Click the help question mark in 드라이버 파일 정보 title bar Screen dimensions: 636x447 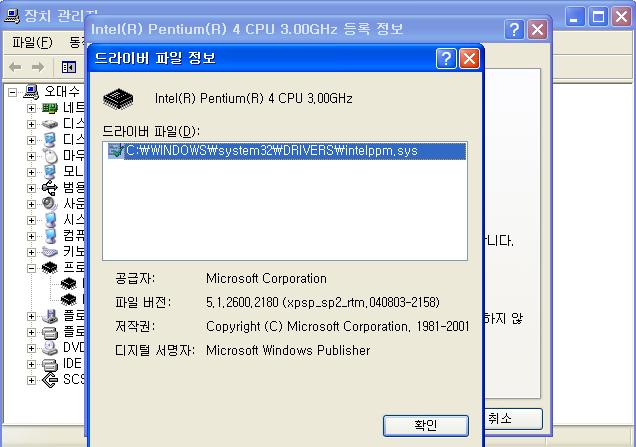tap(446, 59)
